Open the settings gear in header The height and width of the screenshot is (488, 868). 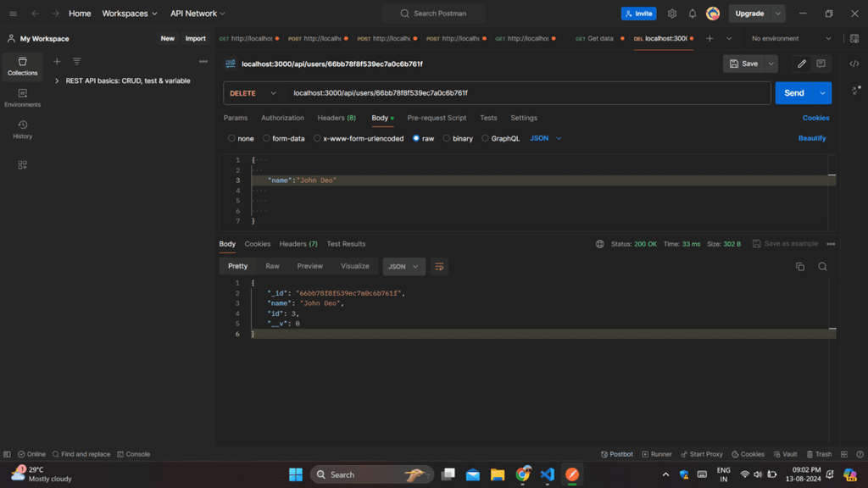(672, 14)
